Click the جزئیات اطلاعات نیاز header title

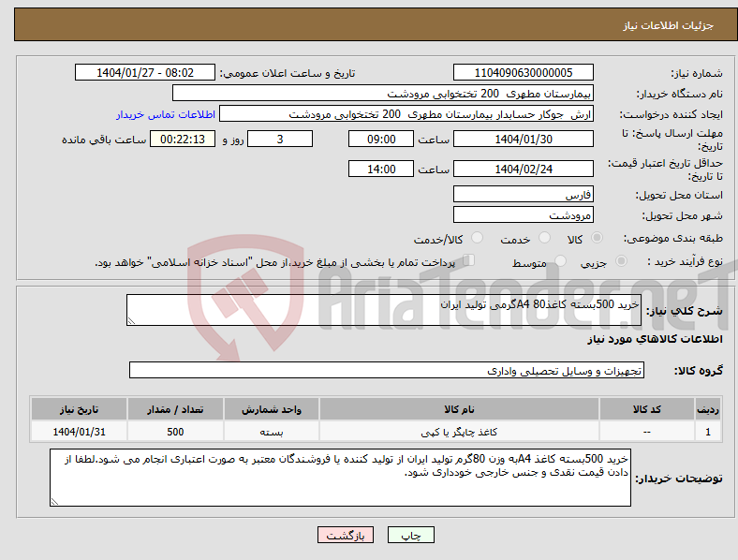(669, 25)
